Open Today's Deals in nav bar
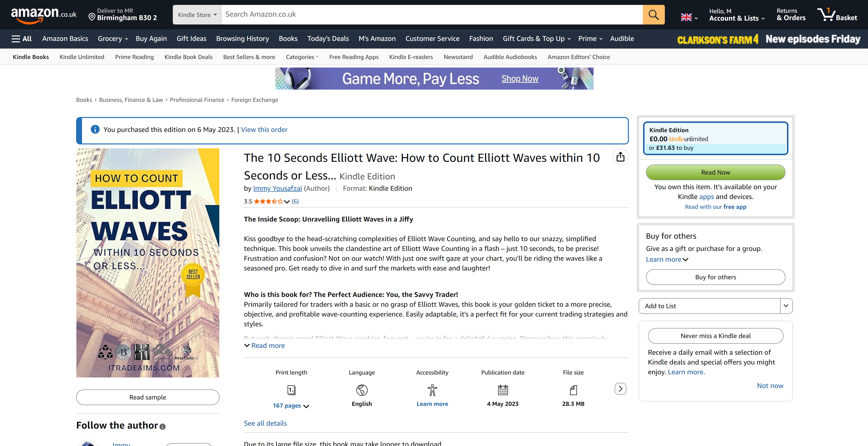The width and height of the screenshot is (868, 446). tap(328, 39)
